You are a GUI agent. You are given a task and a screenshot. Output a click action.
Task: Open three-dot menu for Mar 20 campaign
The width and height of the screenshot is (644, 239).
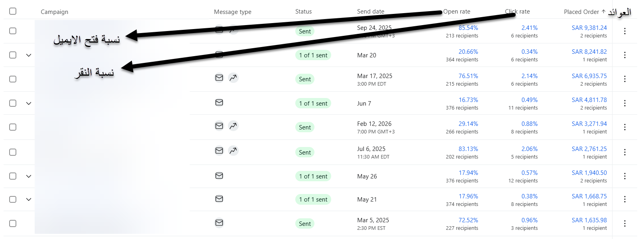click(624, 55)
